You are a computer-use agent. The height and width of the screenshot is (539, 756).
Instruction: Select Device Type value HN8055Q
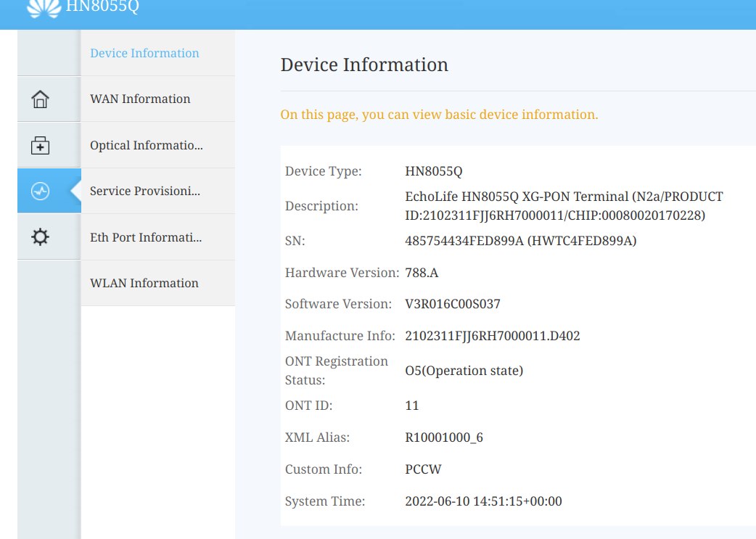point(433,171)
